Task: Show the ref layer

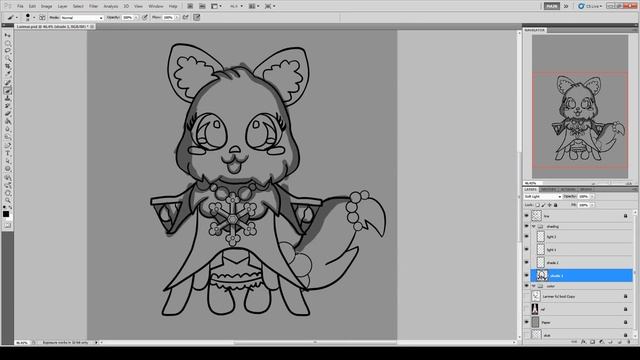Action: (527, 309)
